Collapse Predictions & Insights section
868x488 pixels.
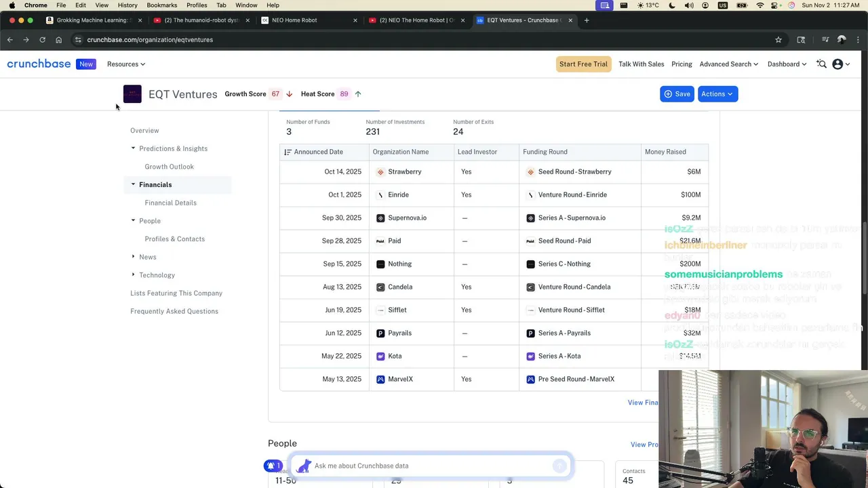(x=134, y=148)
